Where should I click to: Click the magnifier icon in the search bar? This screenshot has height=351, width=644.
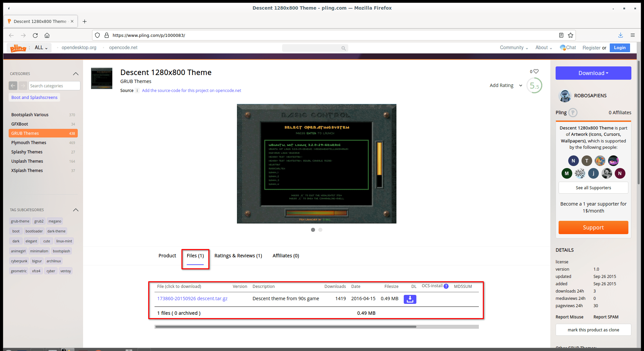[x=343, y=48]
